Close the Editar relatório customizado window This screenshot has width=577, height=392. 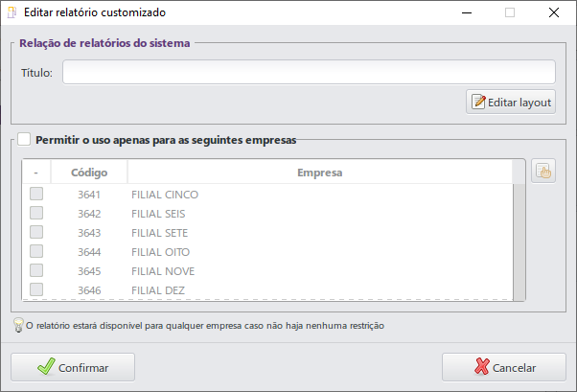coord(554,13)
